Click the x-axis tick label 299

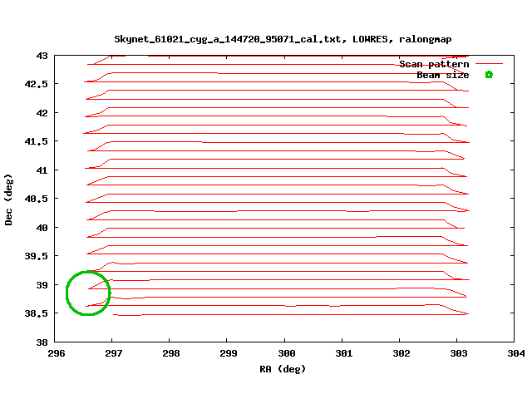[x=229, y=353]
